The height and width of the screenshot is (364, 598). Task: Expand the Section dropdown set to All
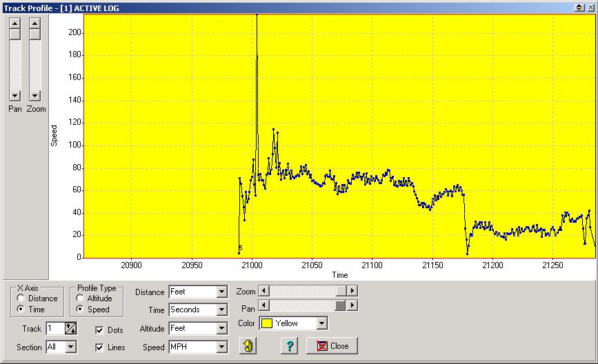click(x=70, y=347)
